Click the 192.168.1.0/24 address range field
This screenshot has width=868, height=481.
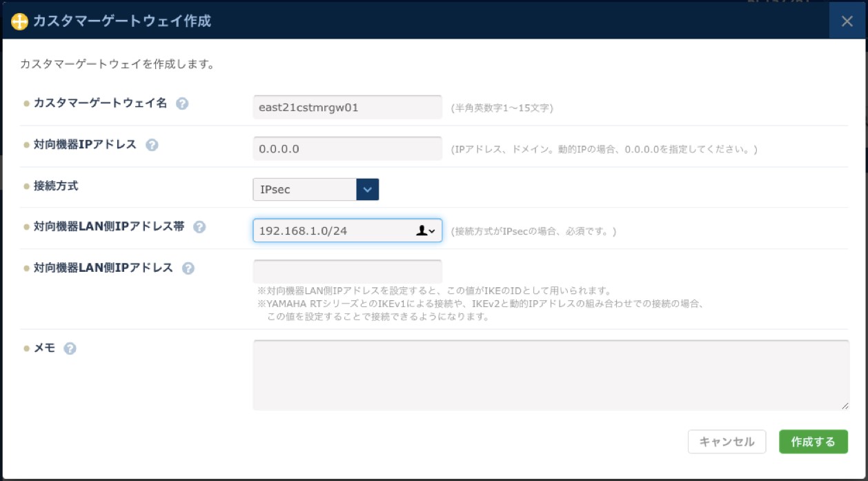[331, 231]
